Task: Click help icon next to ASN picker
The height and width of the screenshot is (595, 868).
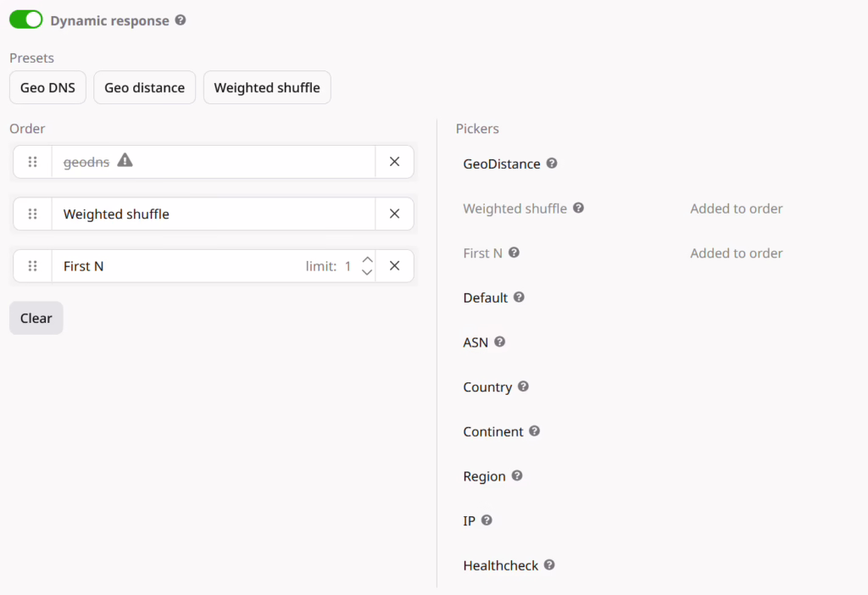Action: pyautogui.click(x=499, y=342)
